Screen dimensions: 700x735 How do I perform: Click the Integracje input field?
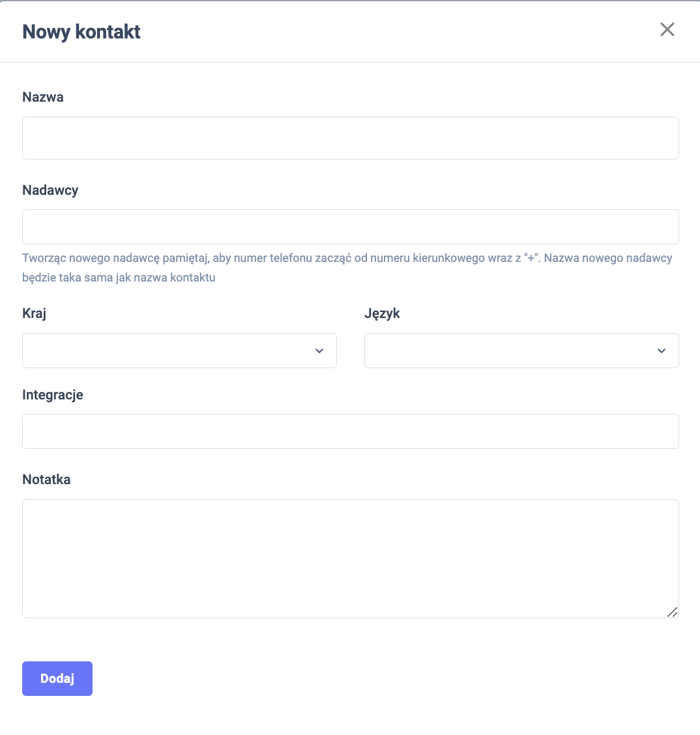tap(350, 431)
